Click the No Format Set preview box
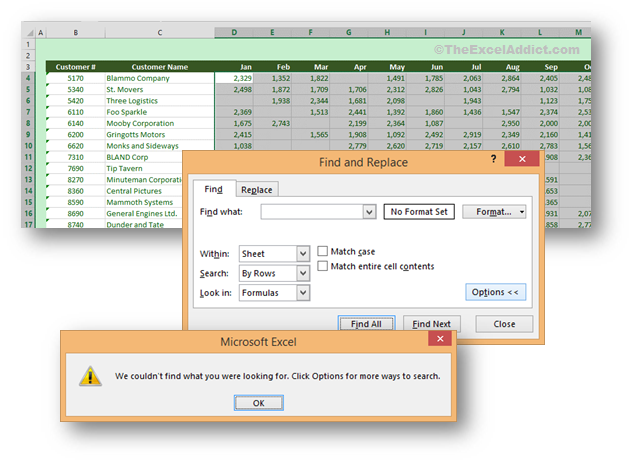This screenshot has height=464, width=633. (x=419, y=212)
